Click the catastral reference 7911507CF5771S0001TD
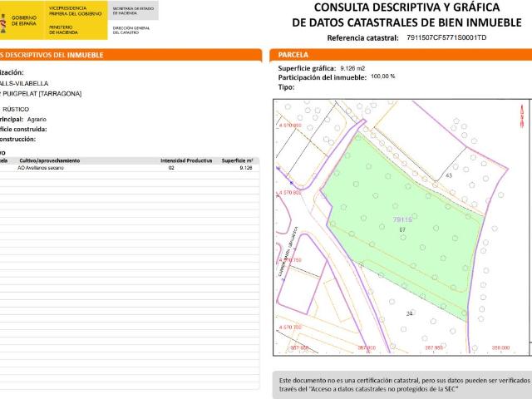Image resolution: width=532 pixels, height=399 pixels. click(x=446, y=38)
